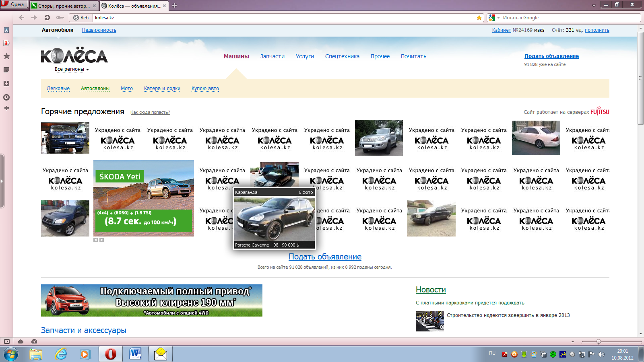Click the ŠKODA Yeti advertisement banner

(x=144, y=198)
